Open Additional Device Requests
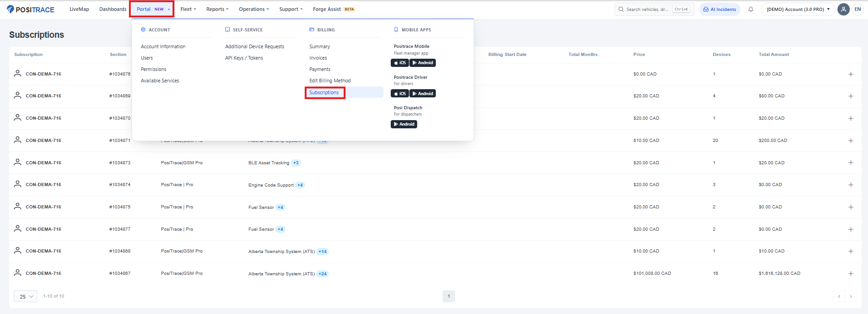The height and width of the screenshot is (314, 868). tap(255, 46)
